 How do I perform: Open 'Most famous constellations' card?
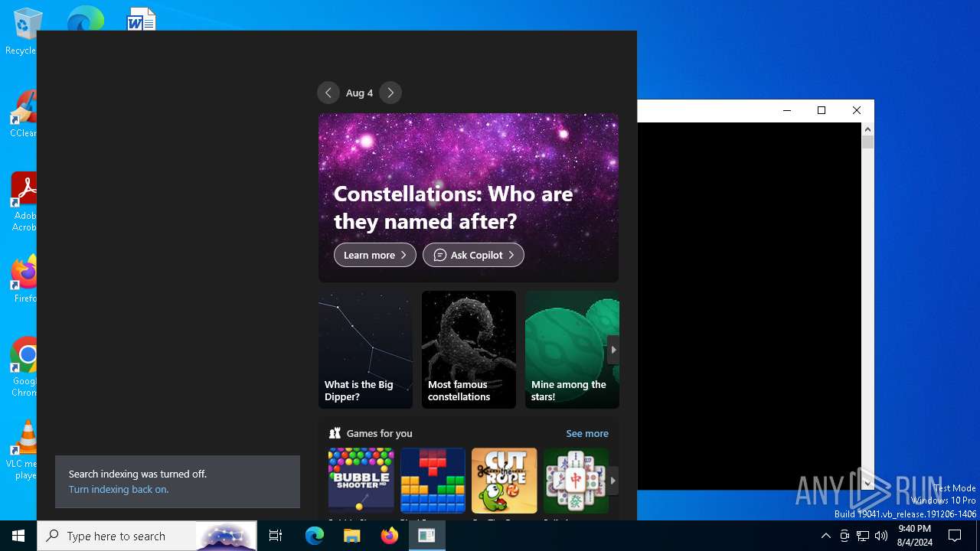[469, 349]
